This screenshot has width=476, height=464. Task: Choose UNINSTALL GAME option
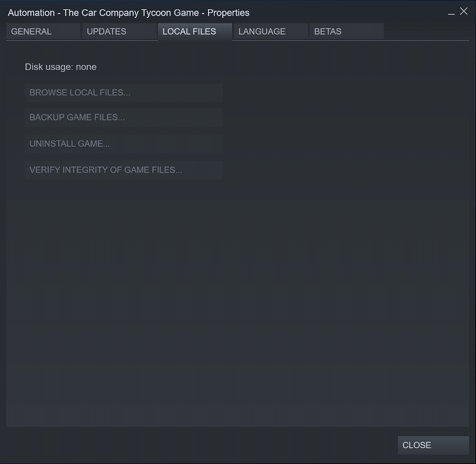[x=123, y=144]
